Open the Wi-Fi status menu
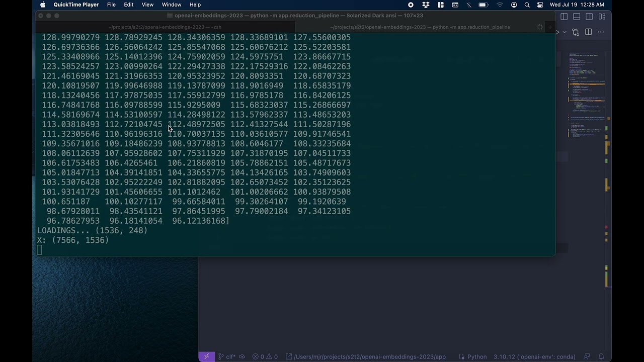644x362 pixels. [500, 5]
